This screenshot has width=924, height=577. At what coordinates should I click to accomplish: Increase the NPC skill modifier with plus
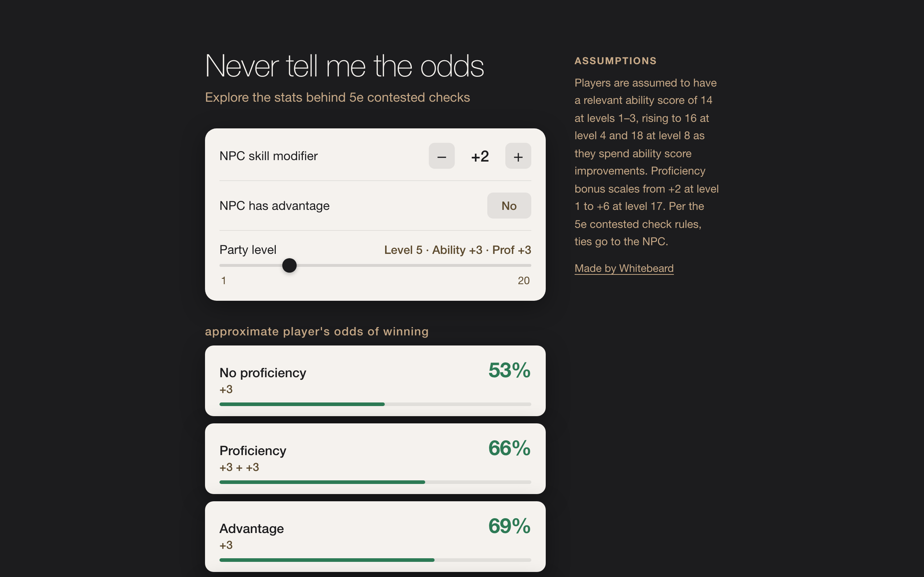pos(518,156)
